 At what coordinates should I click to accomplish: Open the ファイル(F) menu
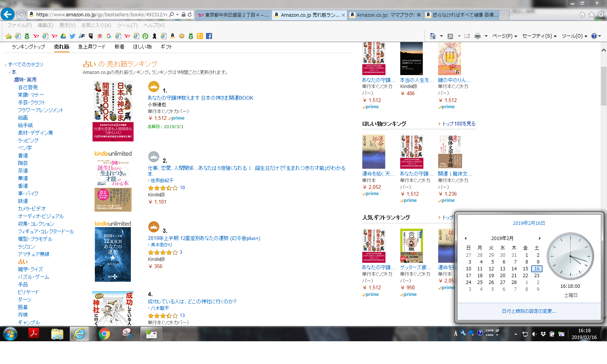pos(19,25)
